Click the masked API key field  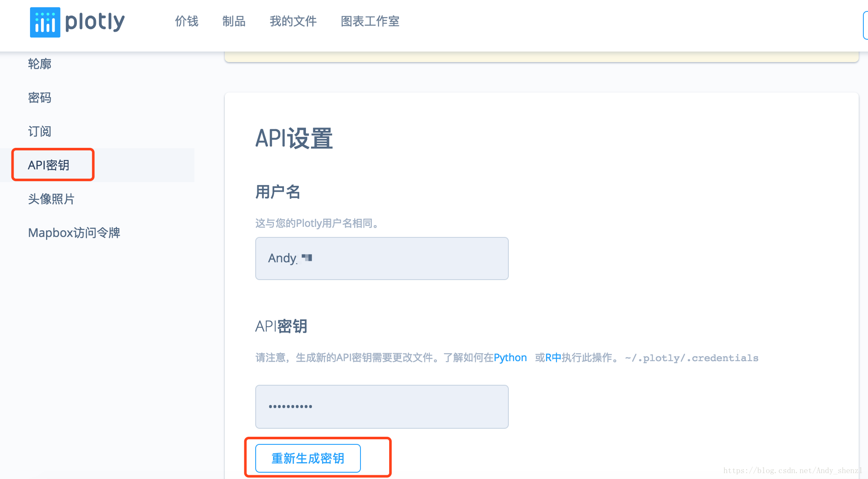[382, 406]
